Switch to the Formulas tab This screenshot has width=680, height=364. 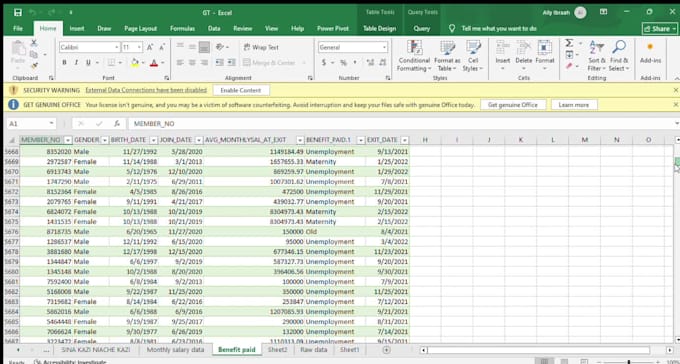(x=182, y=29)
